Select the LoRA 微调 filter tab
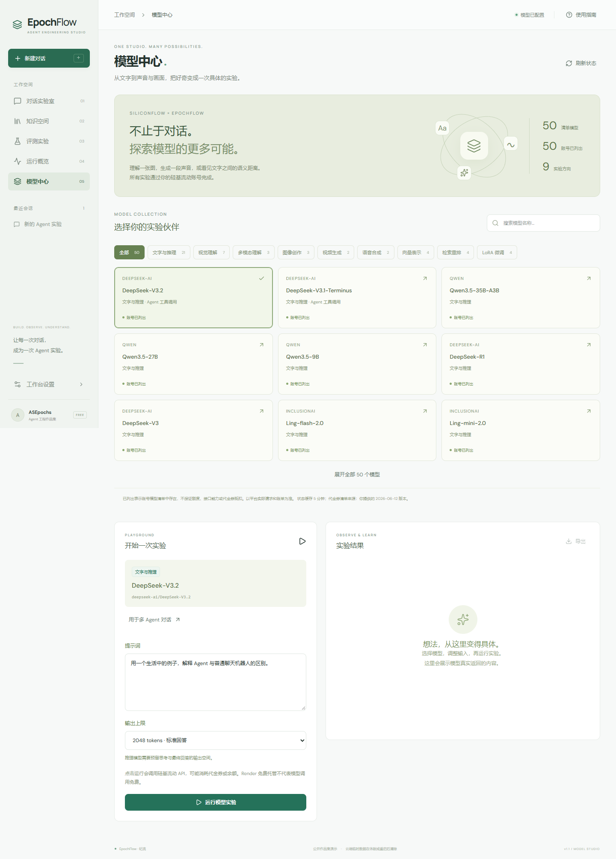 [497, 253]
